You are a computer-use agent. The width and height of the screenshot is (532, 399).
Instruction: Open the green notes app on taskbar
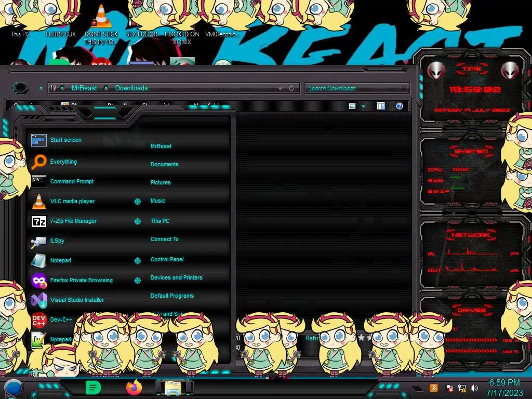click(x=94, y=388)
